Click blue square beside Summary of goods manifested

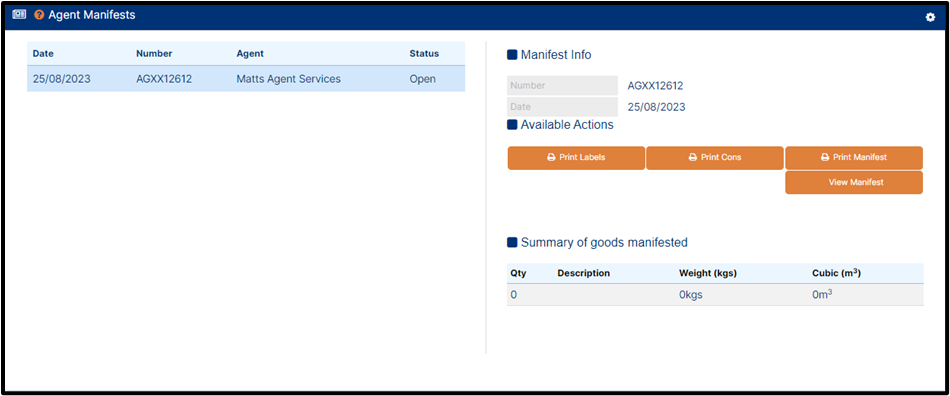coord(512,243)
